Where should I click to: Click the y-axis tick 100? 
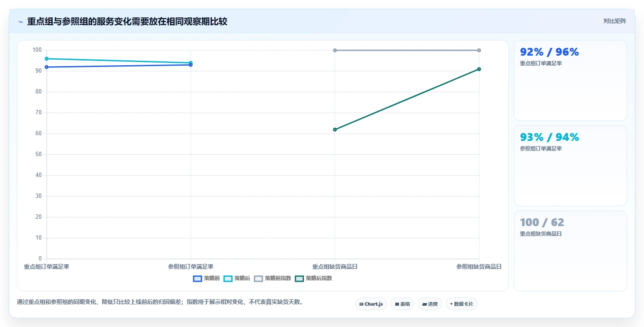37,50
